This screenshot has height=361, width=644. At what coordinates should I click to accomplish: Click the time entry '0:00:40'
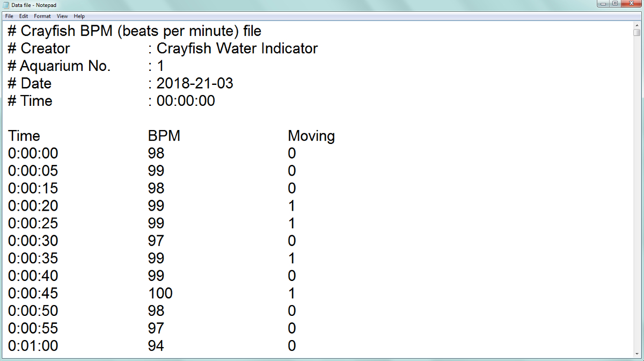pyautogui.click(x=33, y=276)
